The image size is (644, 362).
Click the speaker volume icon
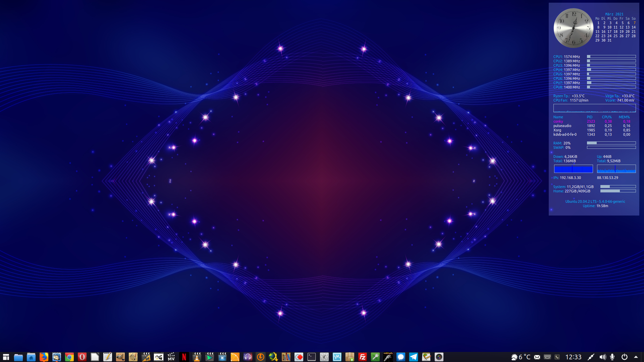pyautogui.click(x=602, y=357)
